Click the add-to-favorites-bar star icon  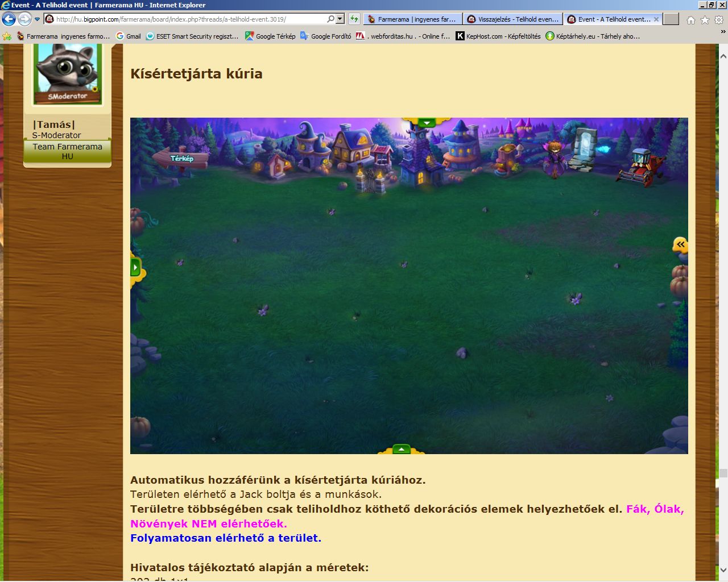tap(7, 36)
